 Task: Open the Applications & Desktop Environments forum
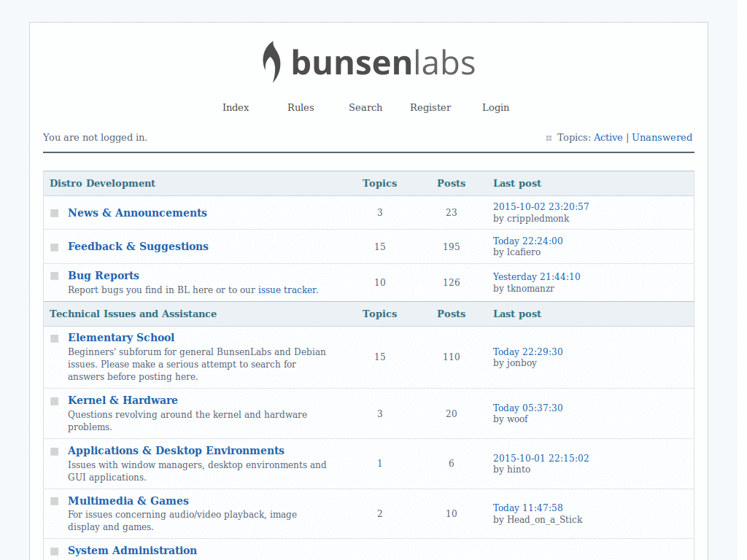pos(176,450)
